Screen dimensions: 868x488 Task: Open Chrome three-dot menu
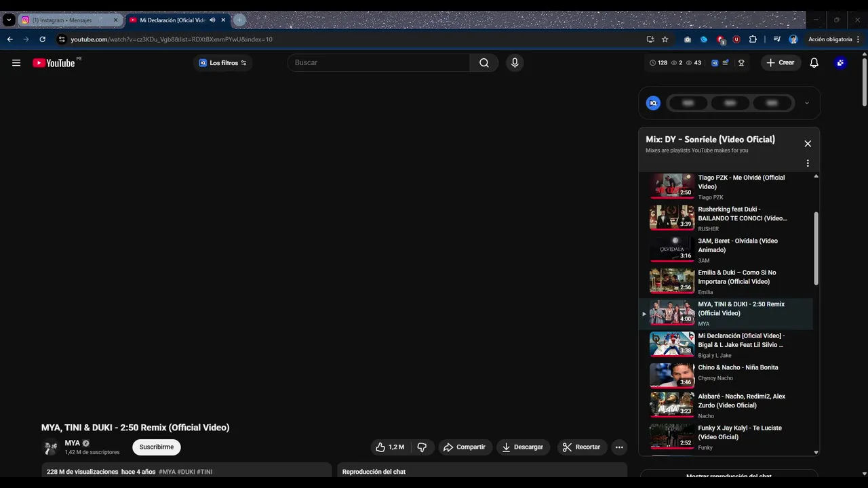coord(858,39)
